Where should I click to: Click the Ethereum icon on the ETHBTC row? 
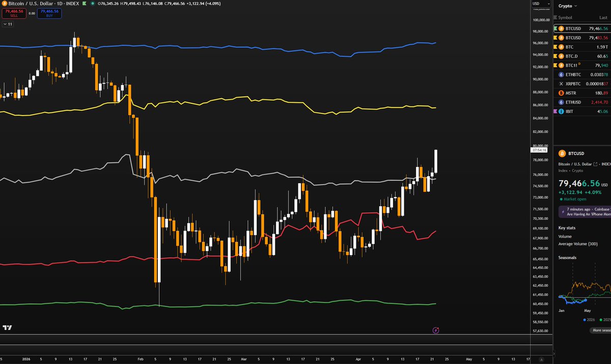[x=561, y=74]
